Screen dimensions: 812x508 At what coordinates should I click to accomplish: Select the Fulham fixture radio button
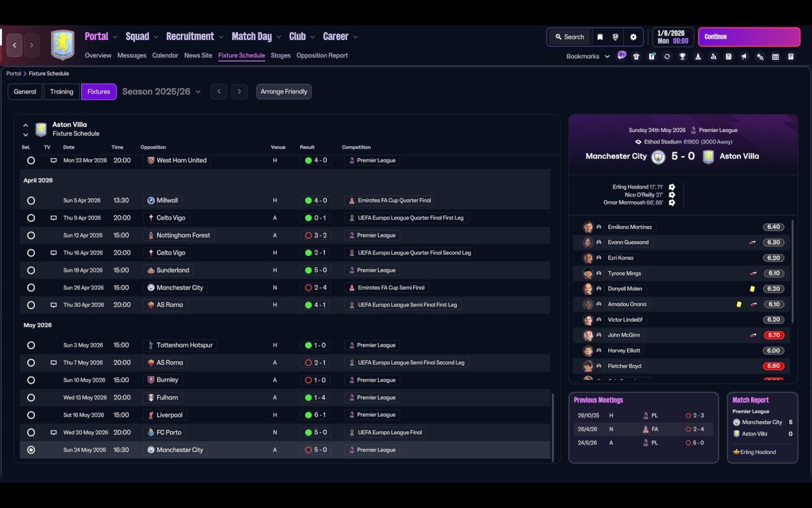point(31,398)
